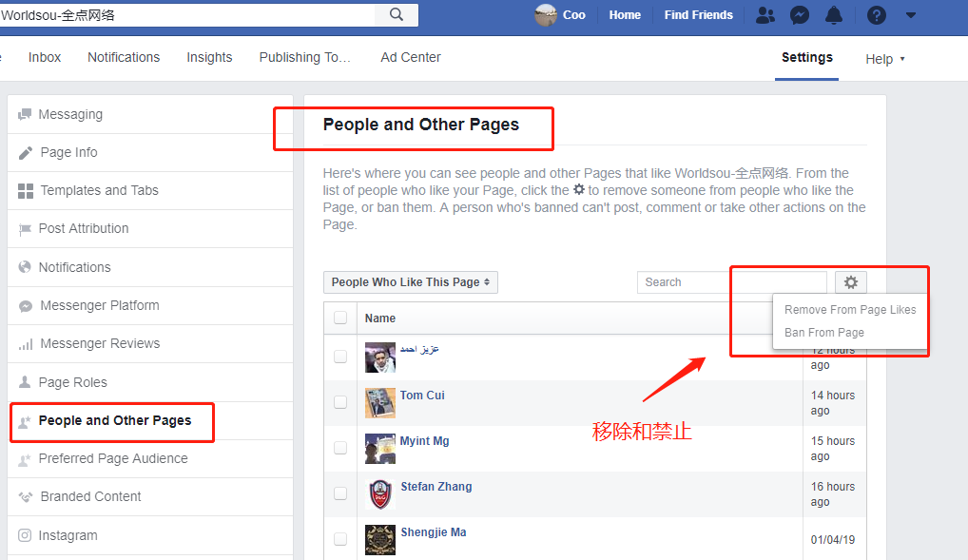Select the Settings tab
The height and width of the screenshot is (560, 968).
pyautogui.click(x=807, y=57)
